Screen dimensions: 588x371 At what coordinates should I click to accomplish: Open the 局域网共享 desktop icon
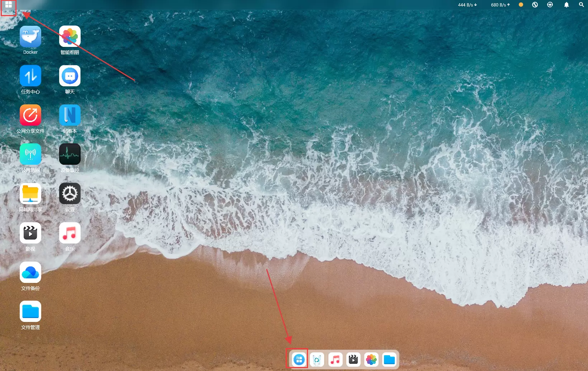click(30, 194)
